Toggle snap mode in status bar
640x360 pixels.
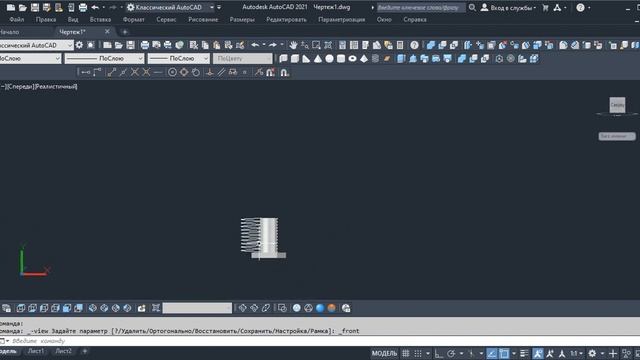418,353
